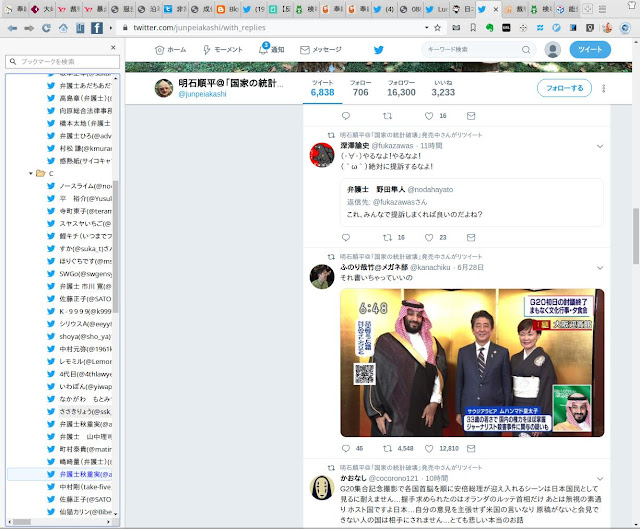This screenshot has height=529, width=640.
Task: Go back with the browser back arrow
Action: [x=12, y=28]
